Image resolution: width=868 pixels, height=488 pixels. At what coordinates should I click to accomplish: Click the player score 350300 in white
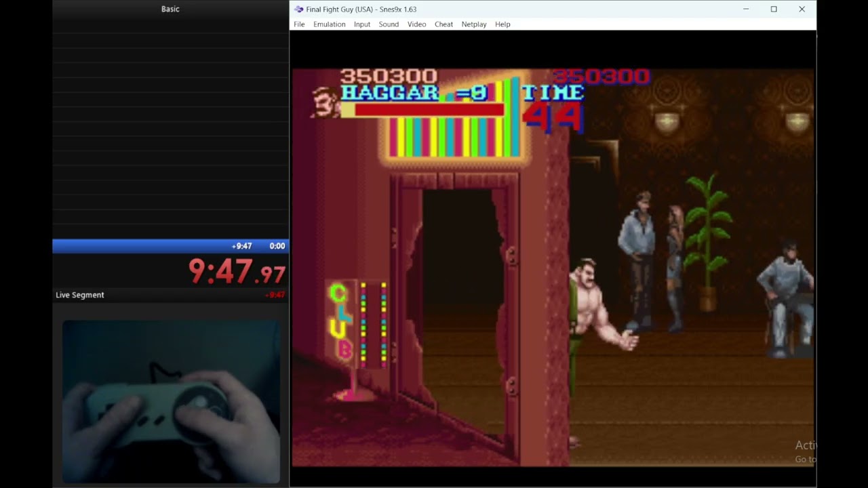[389, 76]
